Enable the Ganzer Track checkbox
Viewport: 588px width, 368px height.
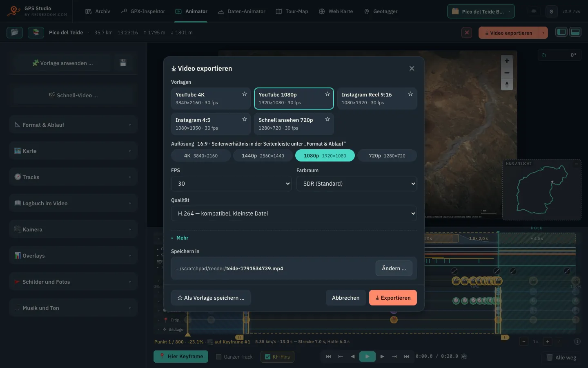tap(218, 357)
